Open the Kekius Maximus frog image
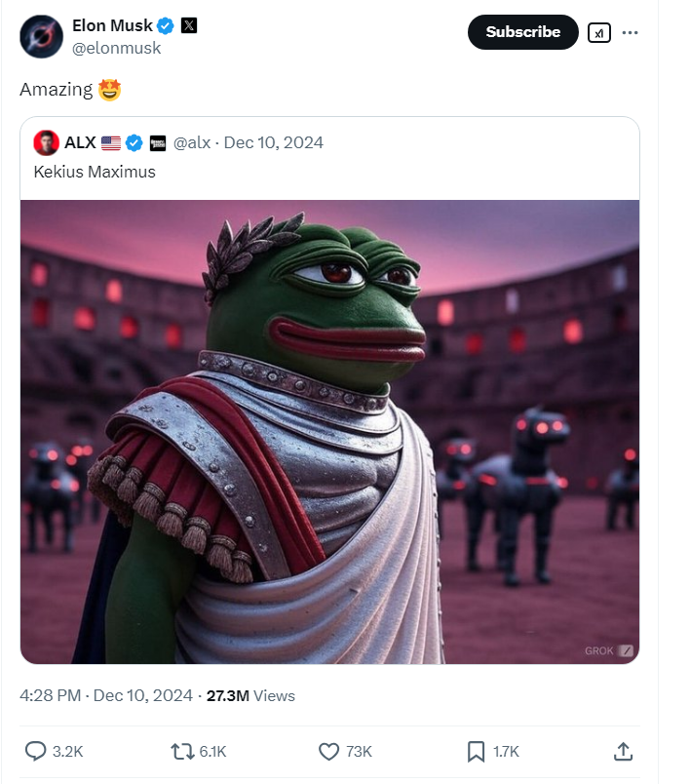690x784 pixels. (330, 431)
